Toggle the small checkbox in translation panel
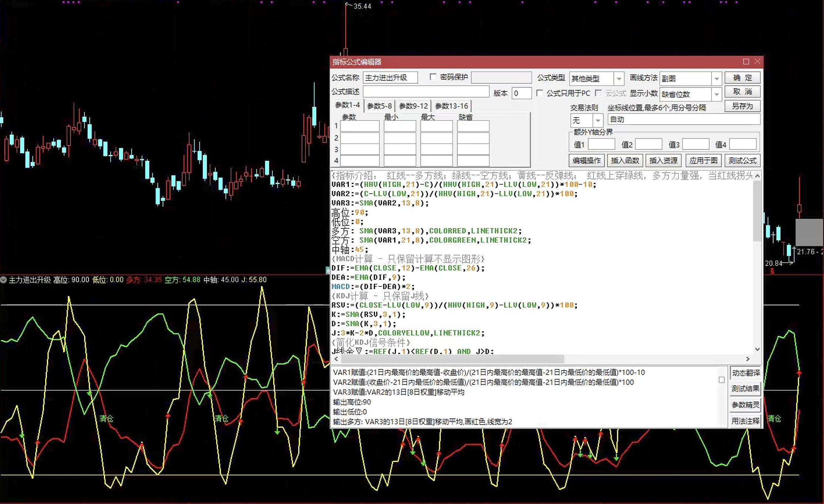 click(722, 380)
